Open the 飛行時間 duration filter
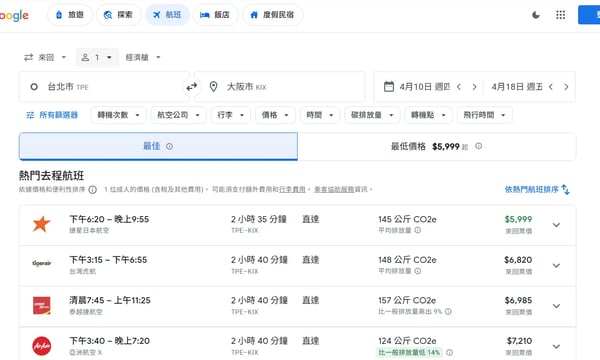The height and width of the screenshot is (360, 600). (x=484, y=115)
